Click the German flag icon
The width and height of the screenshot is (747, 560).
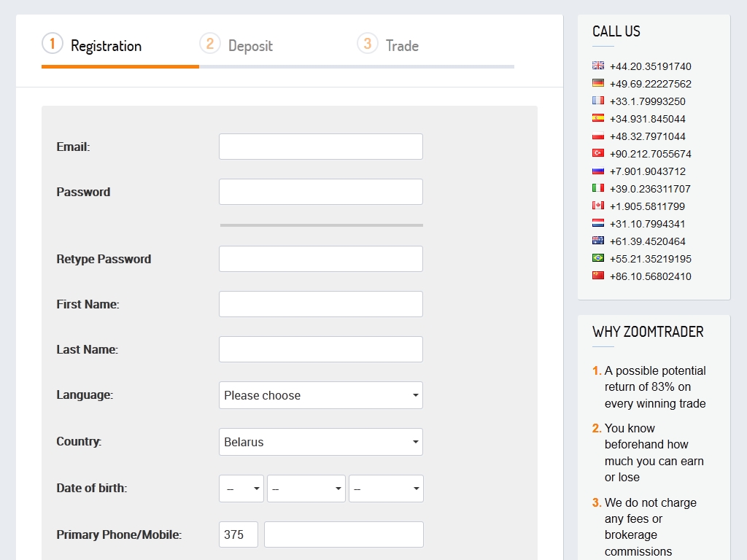[x=598, y=83]
